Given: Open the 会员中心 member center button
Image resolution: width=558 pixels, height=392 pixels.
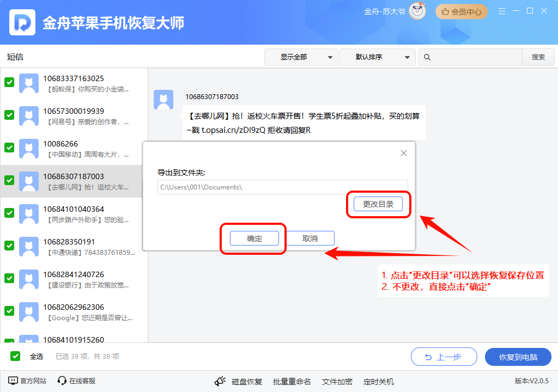Looking at the screenshot, I should coord(461,12).
